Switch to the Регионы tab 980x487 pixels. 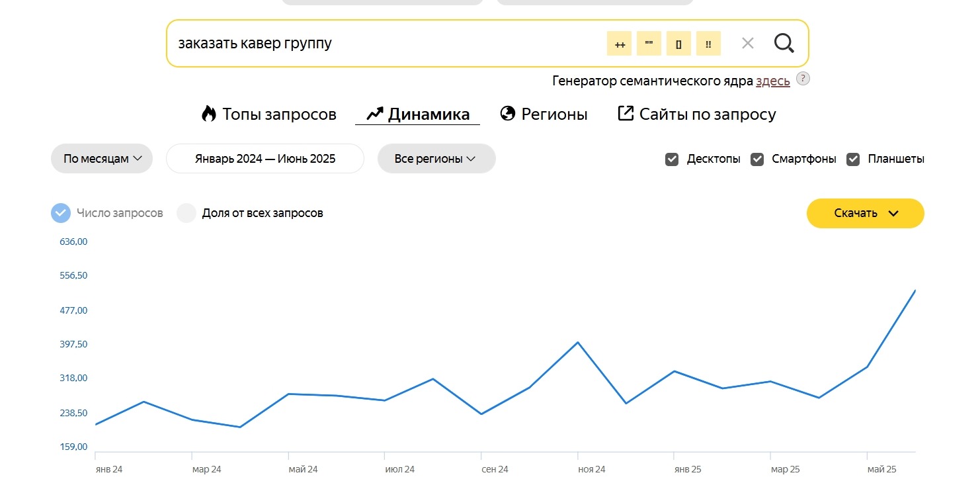click(544, 114)
